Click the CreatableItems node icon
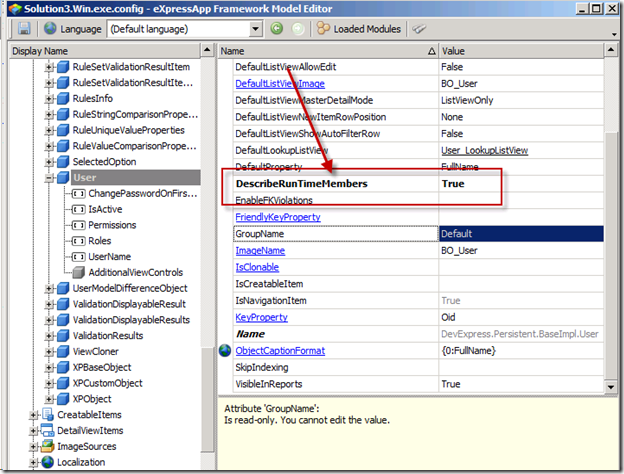The image size is (624, 474). point(48,414)
